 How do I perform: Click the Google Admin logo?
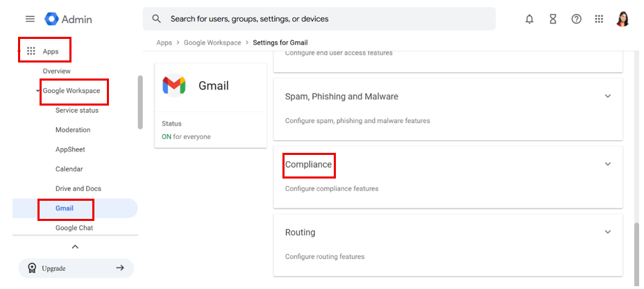[x=68, y=19]
